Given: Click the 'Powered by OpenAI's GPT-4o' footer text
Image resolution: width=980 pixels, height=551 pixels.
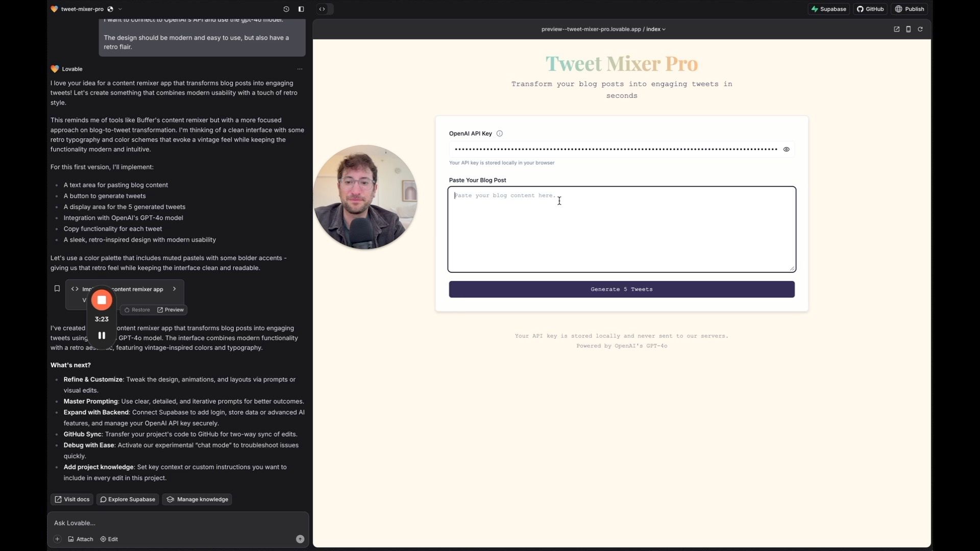Looking at the screenshot, I should 622,346.
